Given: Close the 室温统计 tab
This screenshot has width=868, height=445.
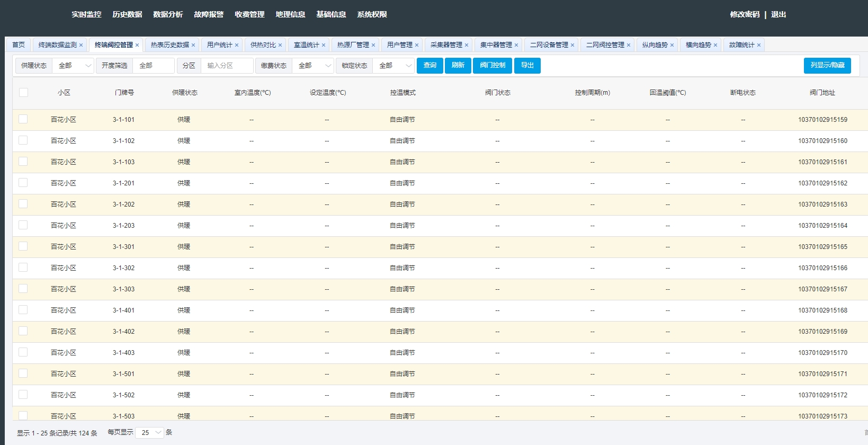Looking at the screenshot, I should pos(324,45).
